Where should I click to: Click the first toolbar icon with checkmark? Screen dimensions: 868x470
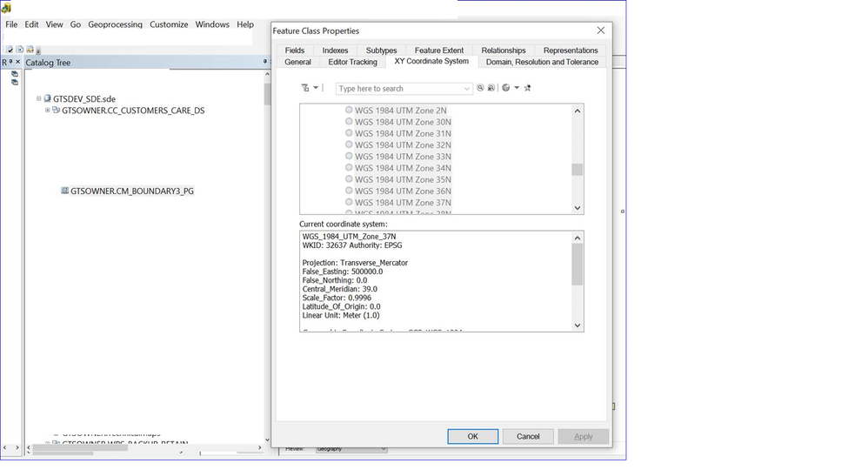tap(10, 50)
